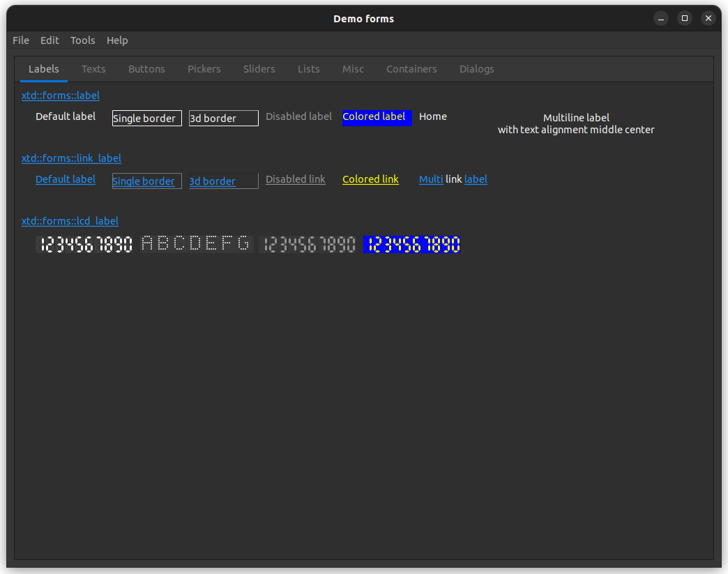This screenshot has width=728, height=574.
Task: Open the xtd::forms::lcd_label link
Action: pyautogui.click(x=70, y=221)
